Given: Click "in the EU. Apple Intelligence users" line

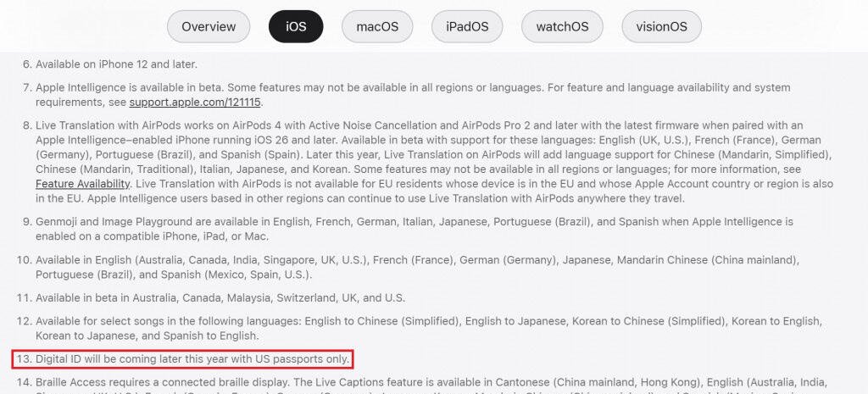Looking at the screenshot, I should click(170, 198).
